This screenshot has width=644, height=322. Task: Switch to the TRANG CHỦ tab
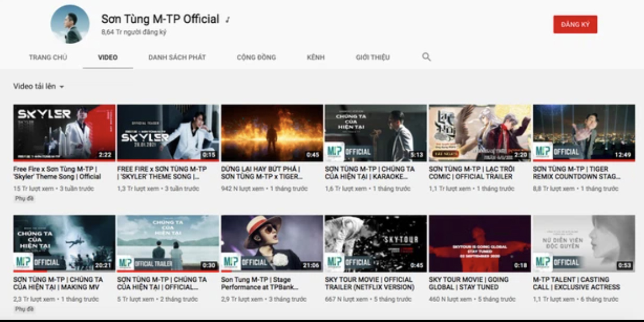coord(48,57)
